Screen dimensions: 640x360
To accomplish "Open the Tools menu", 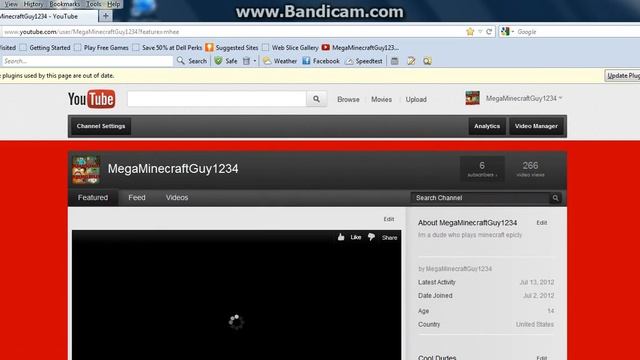I will click(93, 4).
